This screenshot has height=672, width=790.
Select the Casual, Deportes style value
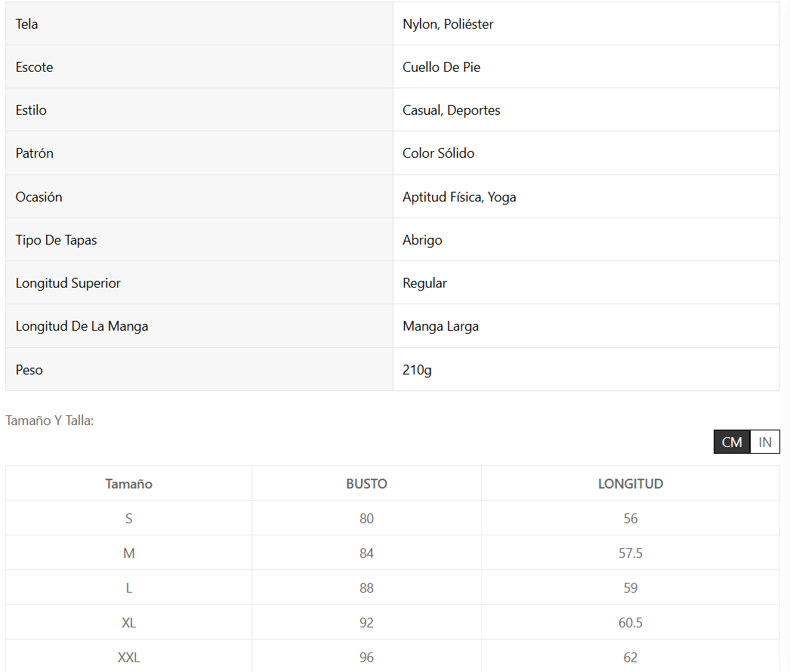[x=451, y=110]
